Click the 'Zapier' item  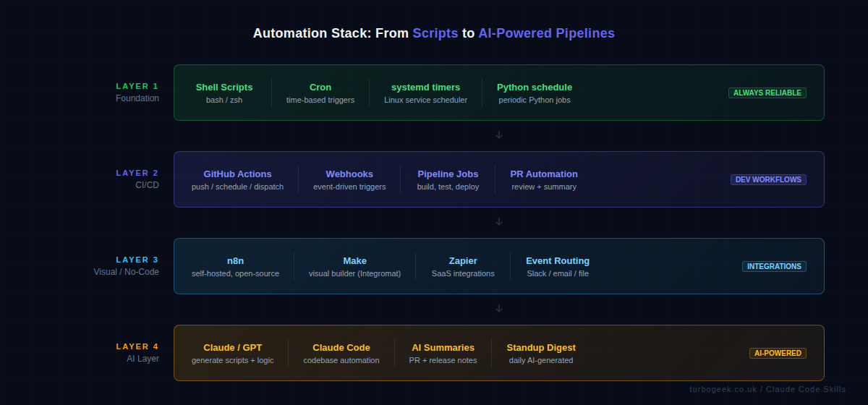click(463, 261)
